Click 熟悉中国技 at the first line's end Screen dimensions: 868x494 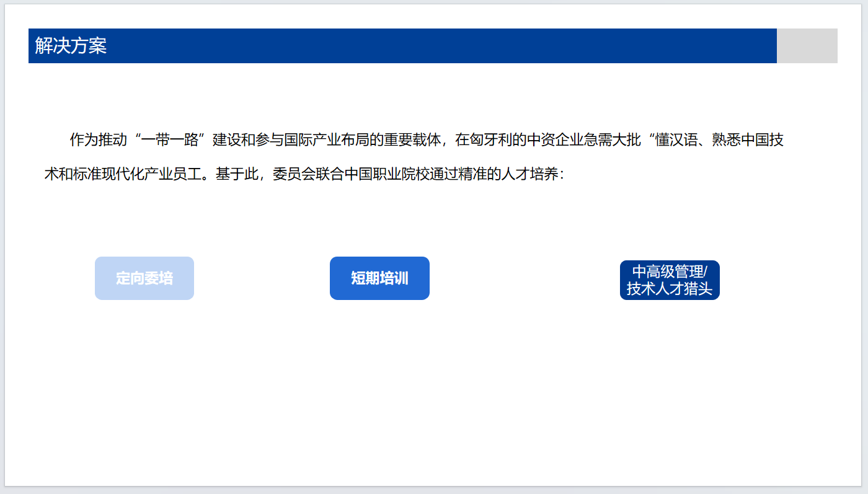(x=748, y=140)
